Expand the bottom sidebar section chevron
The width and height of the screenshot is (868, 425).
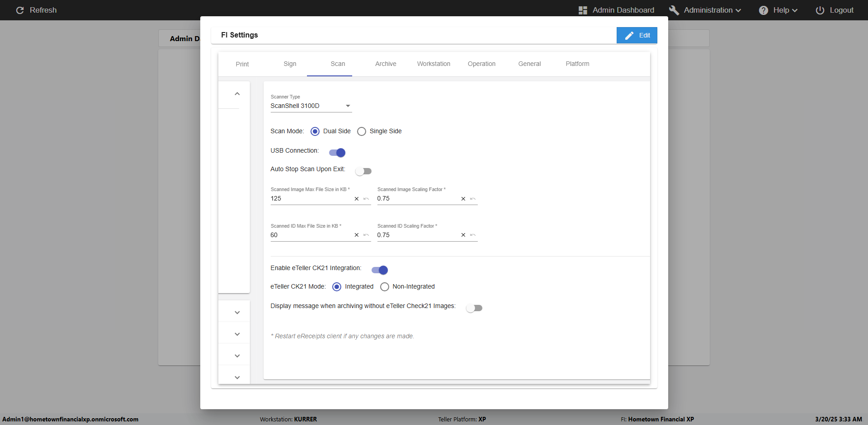[237, 377]
